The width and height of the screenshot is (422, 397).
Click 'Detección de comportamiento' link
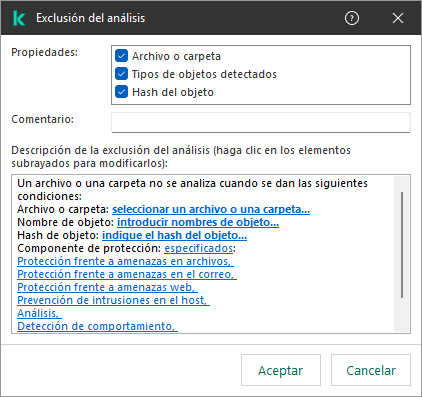(x=97, y=326)
